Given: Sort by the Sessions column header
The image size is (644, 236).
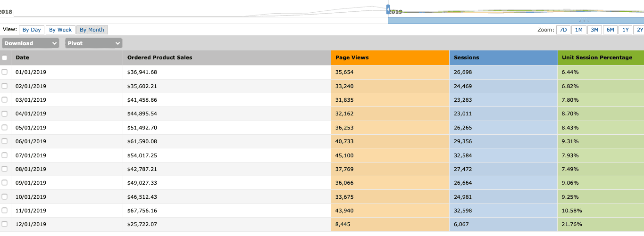Looking at the screenshot, I should click(x=503, y=57).
